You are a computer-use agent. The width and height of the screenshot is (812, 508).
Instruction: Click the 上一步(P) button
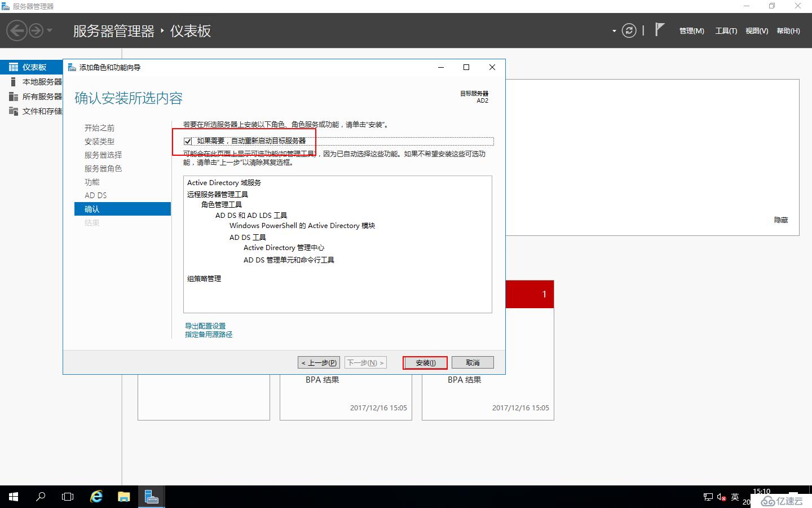[x=319, y=362]
